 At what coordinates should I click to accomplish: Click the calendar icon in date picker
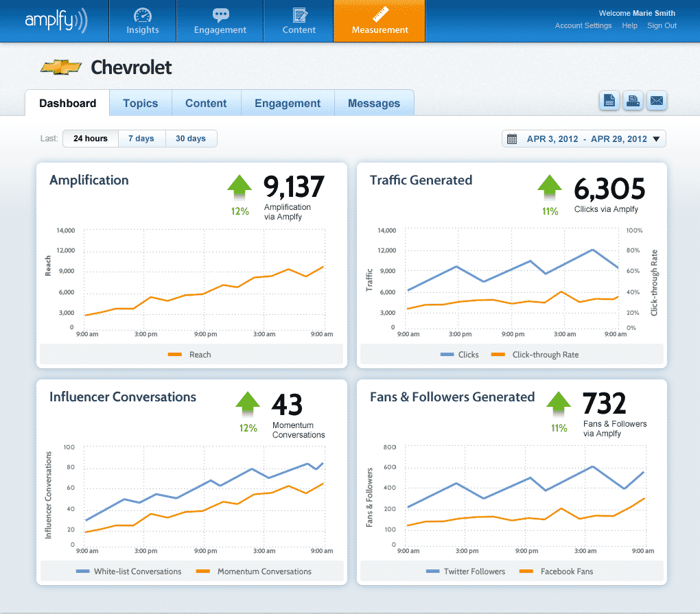(x=512, y=139)
